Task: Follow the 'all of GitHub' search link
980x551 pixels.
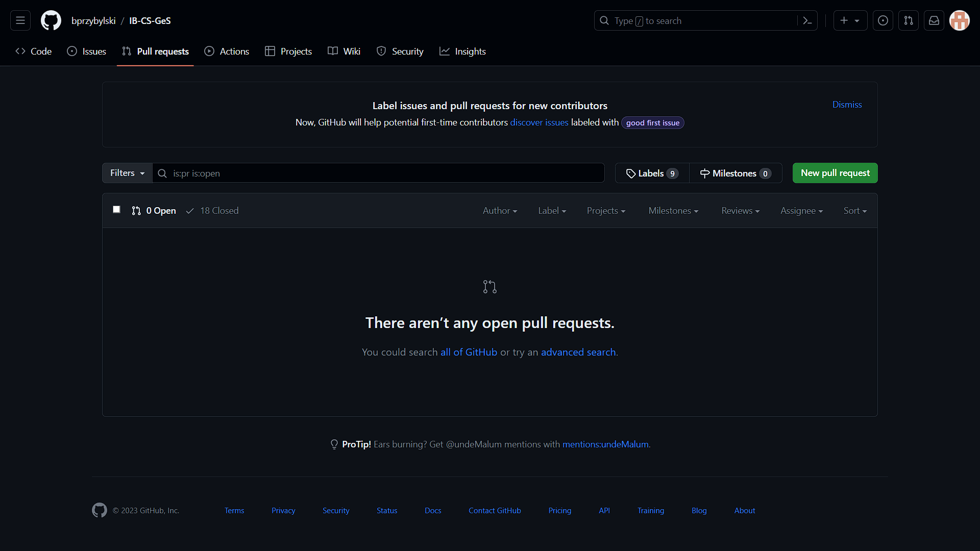Action: 469,352
